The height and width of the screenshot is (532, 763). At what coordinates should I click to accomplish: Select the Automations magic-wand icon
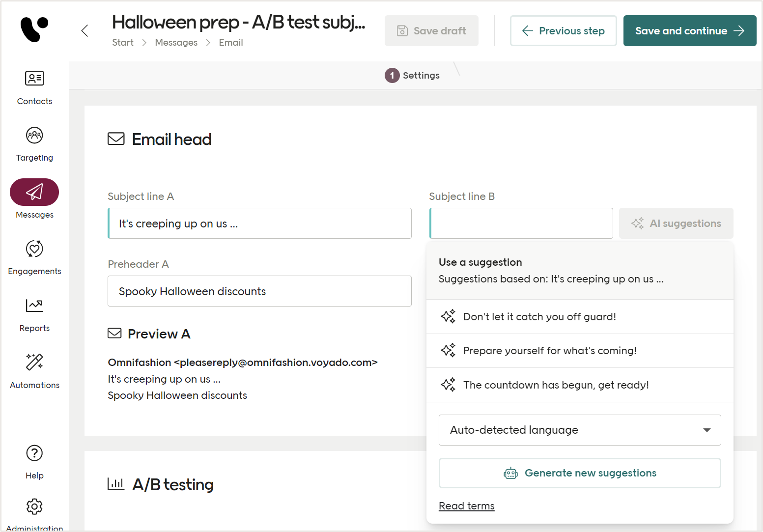click(x=34, y=371)
